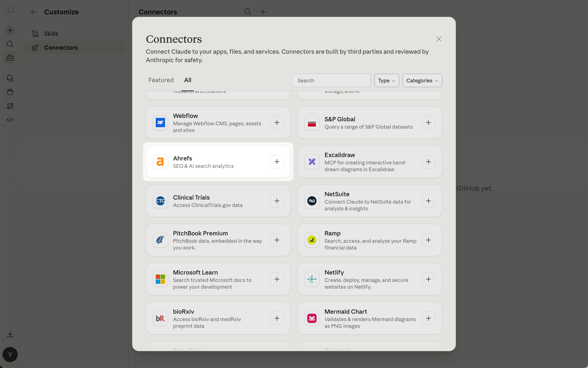Click the Microsoft Learn logo
The height and width of the screenshot is (368, 588).
tap(160, 279)
